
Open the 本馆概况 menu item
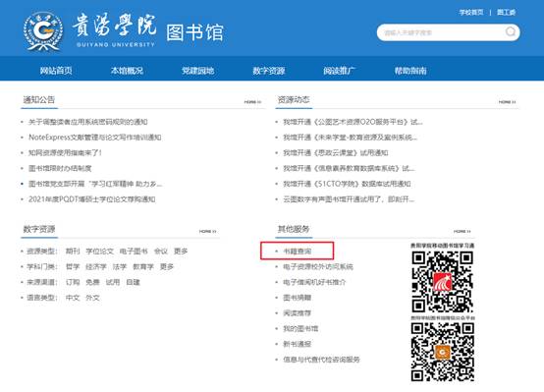click(x=127, y=71)
